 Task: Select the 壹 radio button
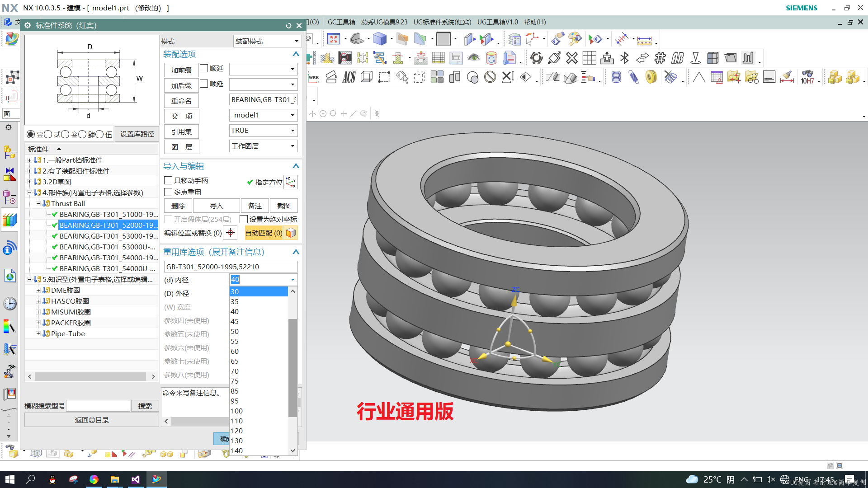click(x=31, y=134)
